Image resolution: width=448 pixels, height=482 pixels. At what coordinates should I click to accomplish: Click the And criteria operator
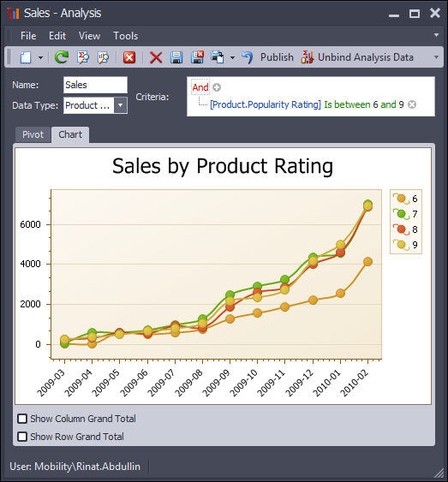point(200,87)
